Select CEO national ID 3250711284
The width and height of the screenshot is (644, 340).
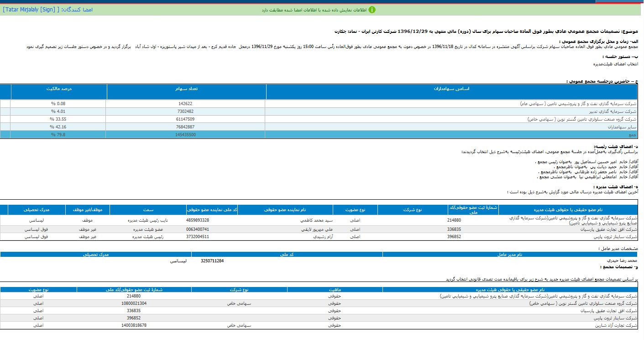click(x=212, y=261)
